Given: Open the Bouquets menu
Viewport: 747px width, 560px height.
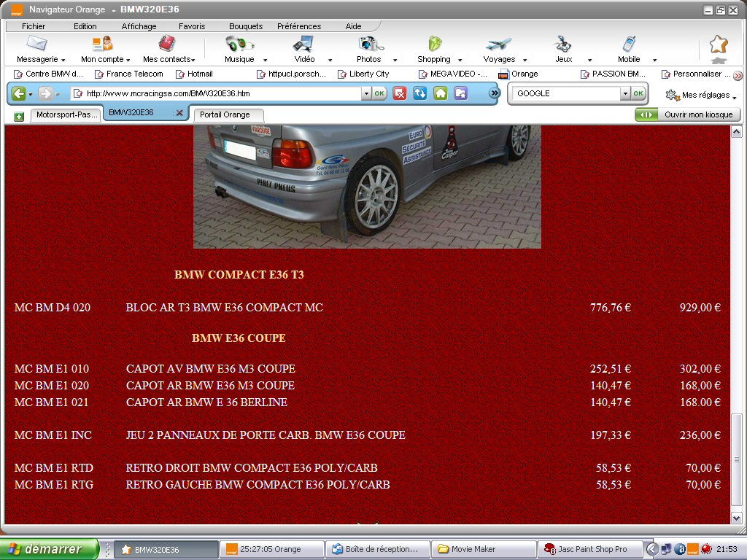Looking at the screenshot, I should [246, 26].
